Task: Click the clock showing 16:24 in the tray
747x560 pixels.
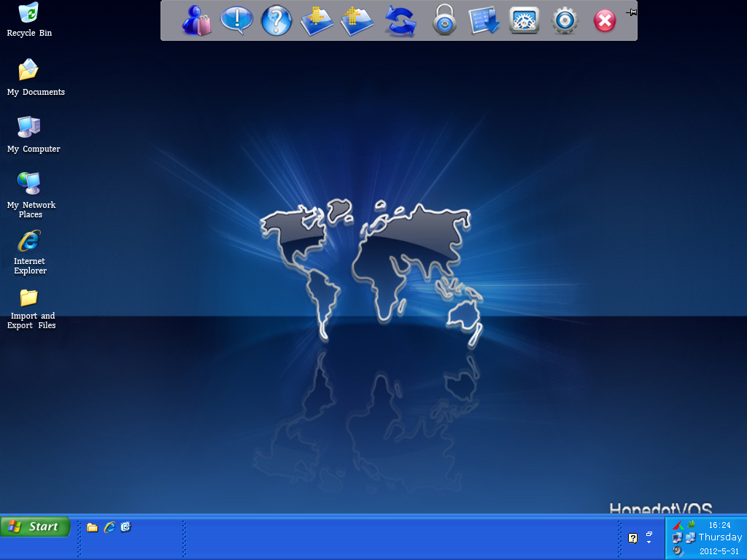Action: pos(719,524)
